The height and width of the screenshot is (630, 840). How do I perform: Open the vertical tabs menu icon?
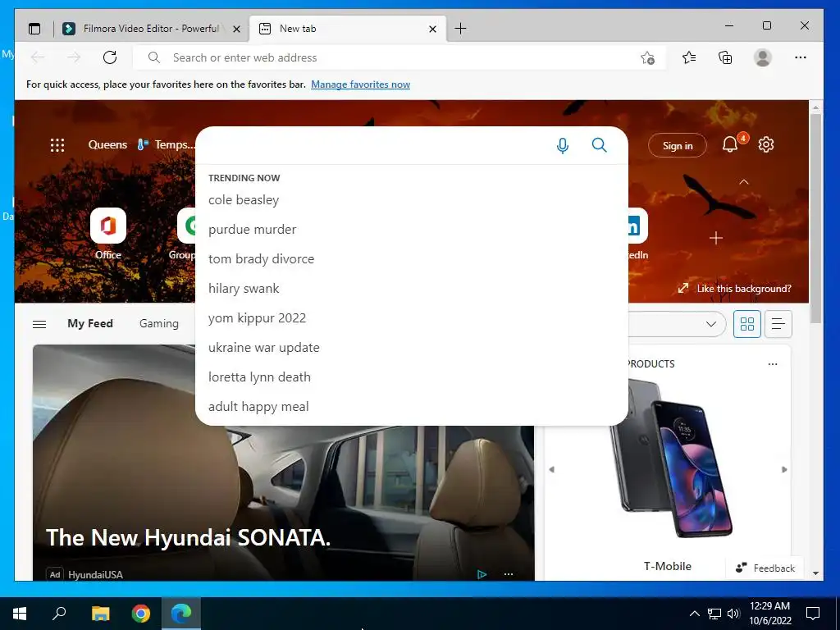34,29
